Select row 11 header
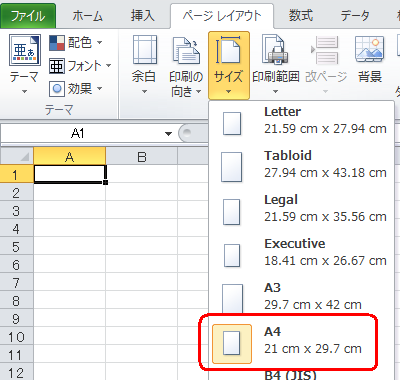This screenshot has height=380, width=400. point(17,354)
